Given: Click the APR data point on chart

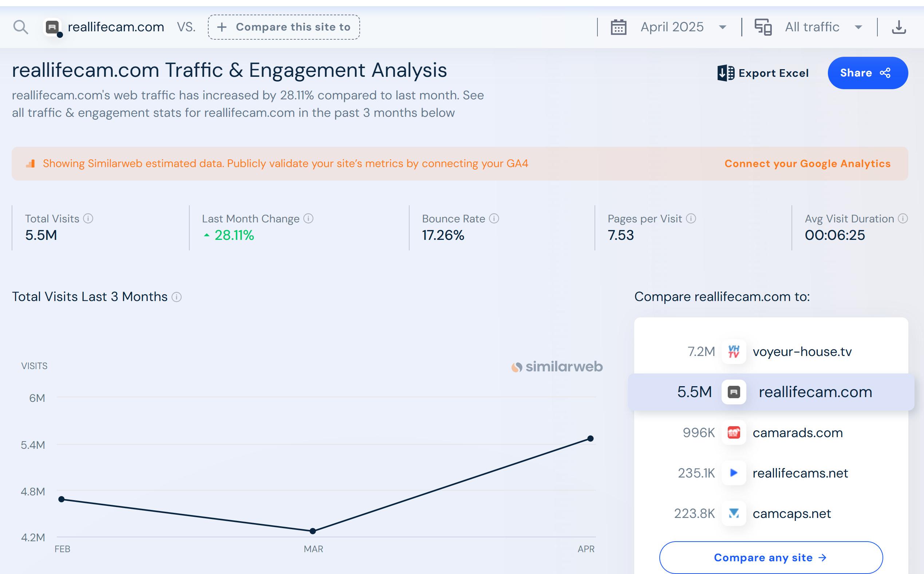Looking at the screenshot, I should 590,439.
